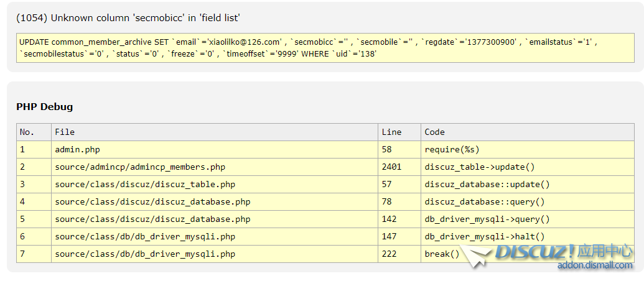Click discuz_table->update() code cell

point(479,167)
